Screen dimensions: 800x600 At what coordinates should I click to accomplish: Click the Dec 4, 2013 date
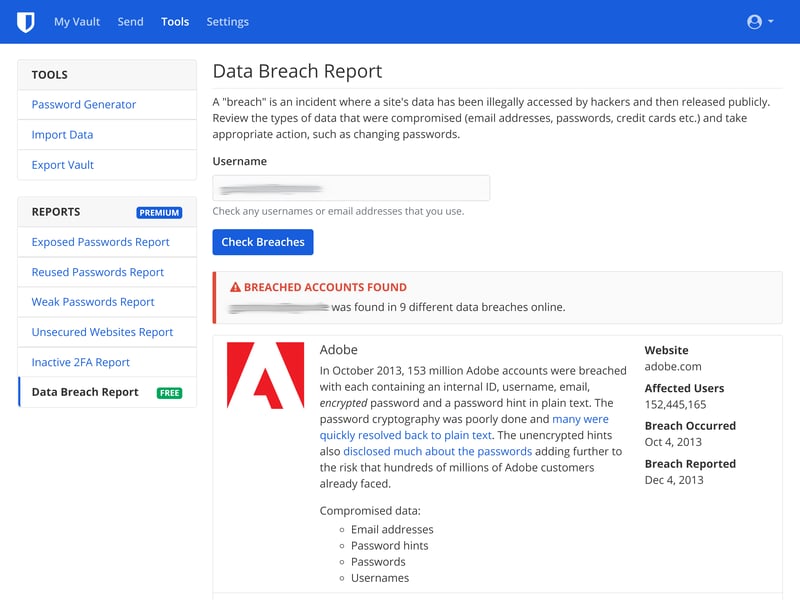point(674,480)
